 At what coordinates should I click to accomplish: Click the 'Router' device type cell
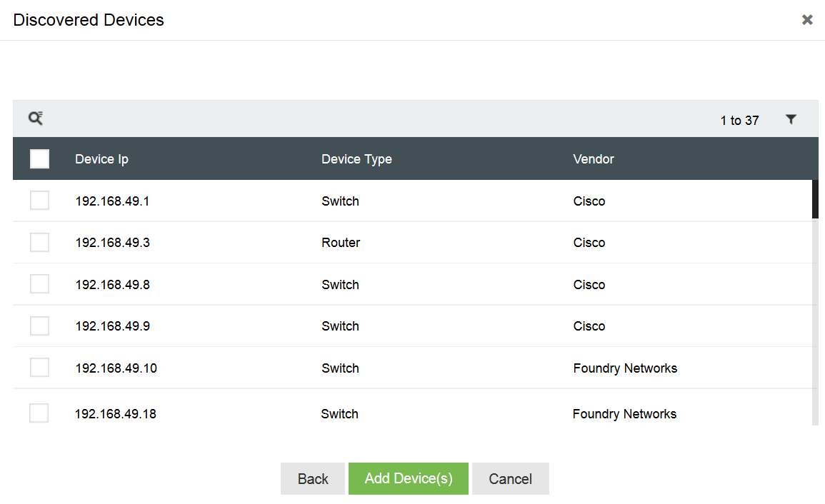341,243
